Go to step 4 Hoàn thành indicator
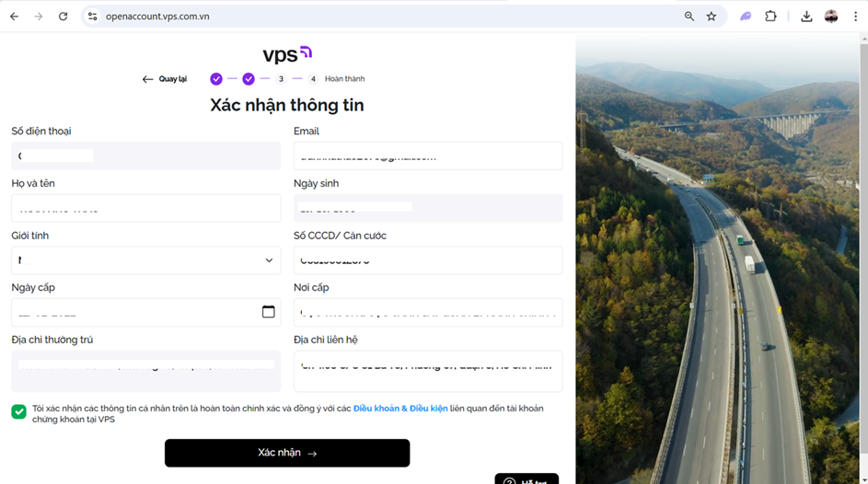 (x=313, y=79)
